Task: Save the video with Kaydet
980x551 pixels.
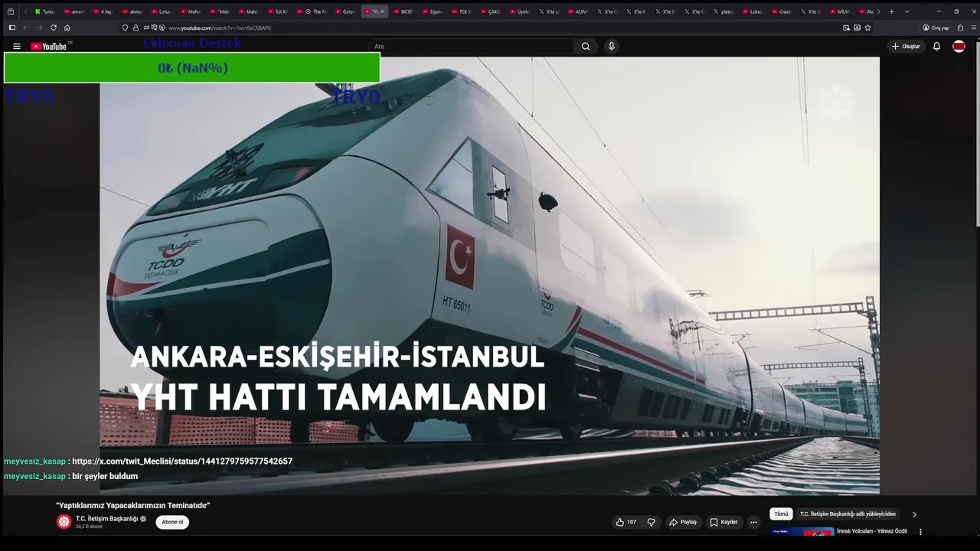Action: click(724, 522)
